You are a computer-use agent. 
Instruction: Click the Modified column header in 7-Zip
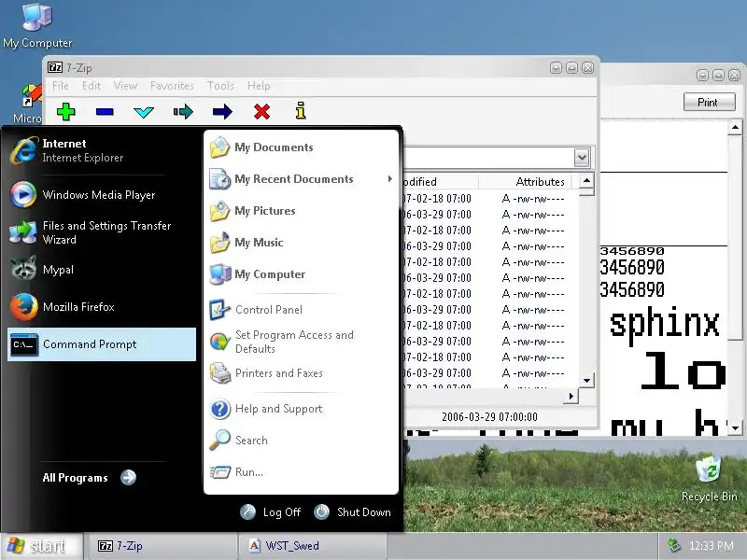click(441, 181)
